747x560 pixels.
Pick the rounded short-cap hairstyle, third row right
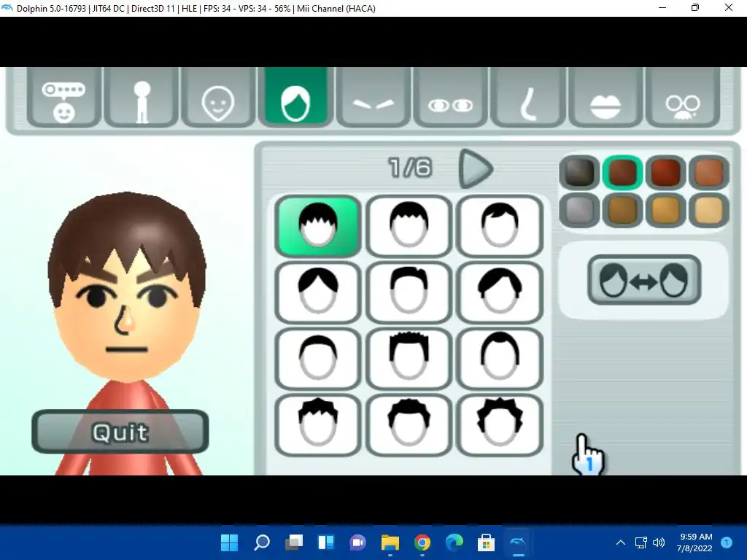coord(499,359)
